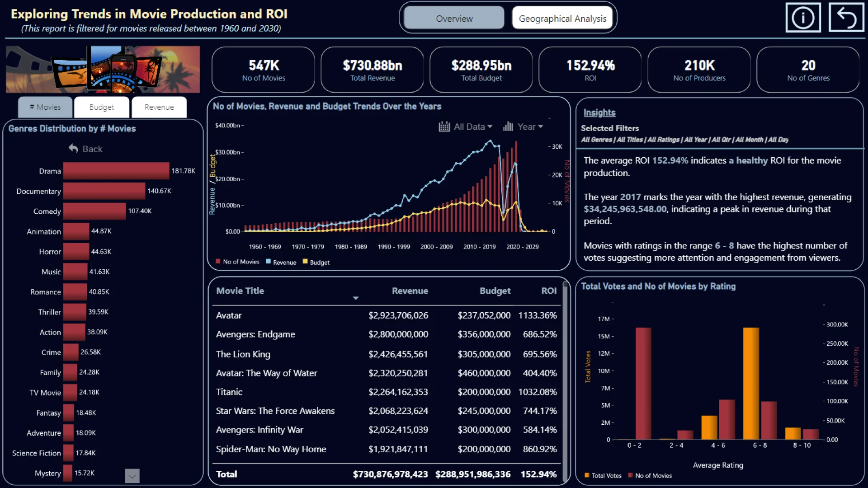Select The Lion King row
Viewport: 868px width, 488px height.
pos(387,354)
